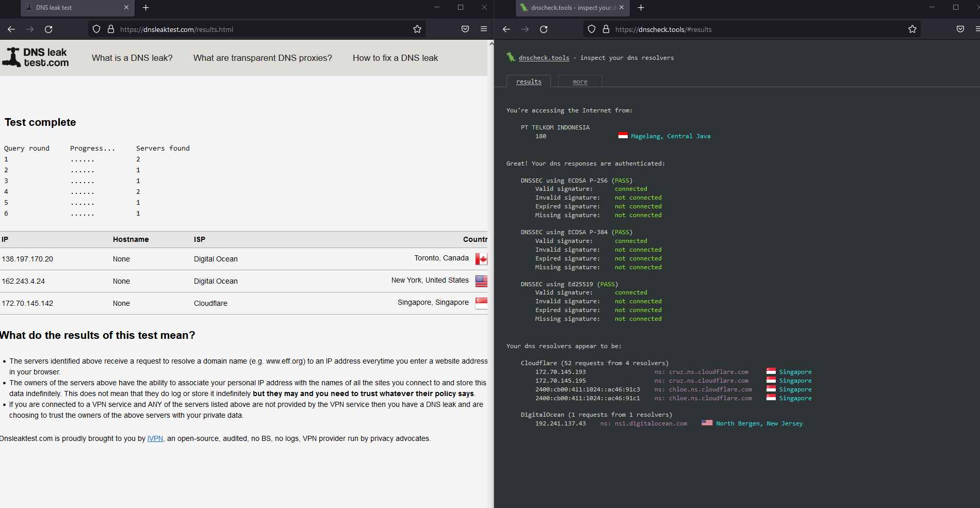Click the Canada flag in Toronto row
Screen dimensions: 980x508
481,259
